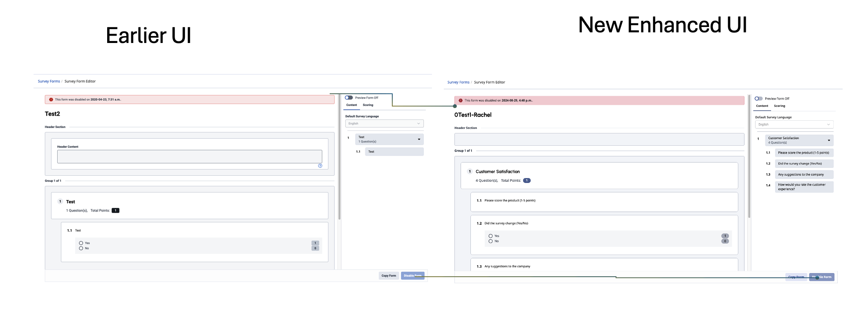
Task: Select sidebar item 1.1 Test in Earlier UI
Action: [394, 152]
